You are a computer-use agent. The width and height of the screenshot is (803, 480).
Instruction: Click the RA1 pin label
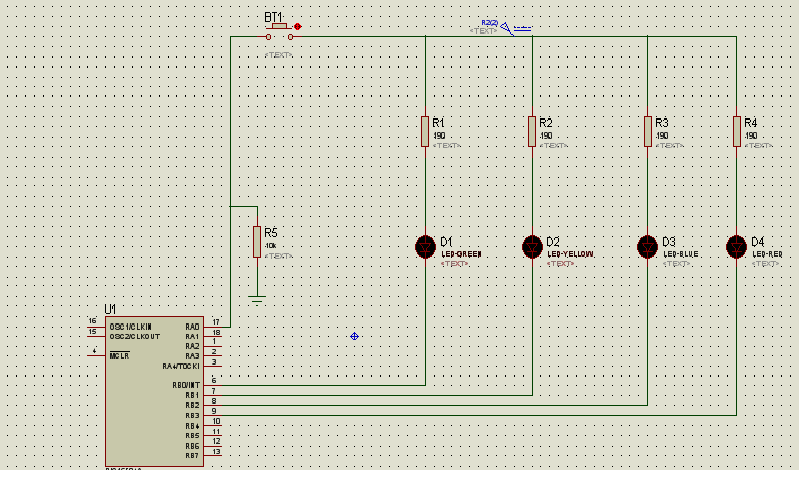tap(193, 337)
